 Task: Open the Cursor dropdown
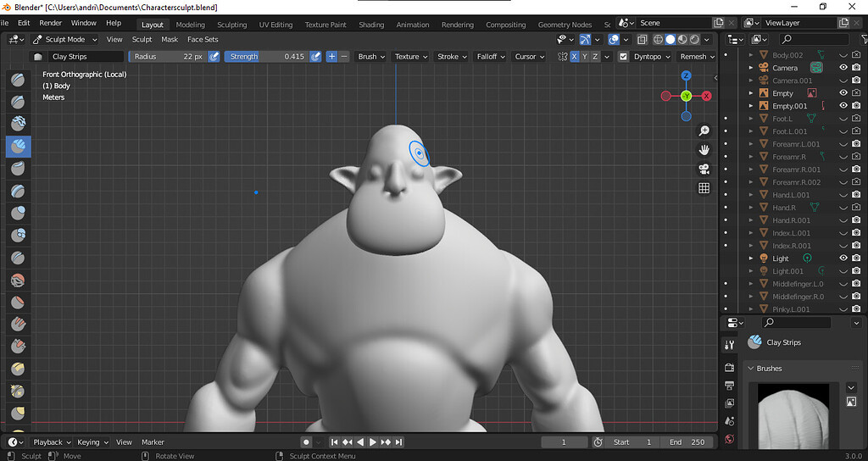(529, 57)
